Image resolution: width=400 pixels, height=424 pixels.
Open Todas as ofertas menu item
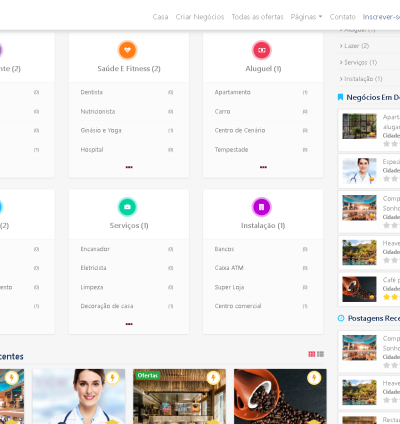click(x=257, y=17)
